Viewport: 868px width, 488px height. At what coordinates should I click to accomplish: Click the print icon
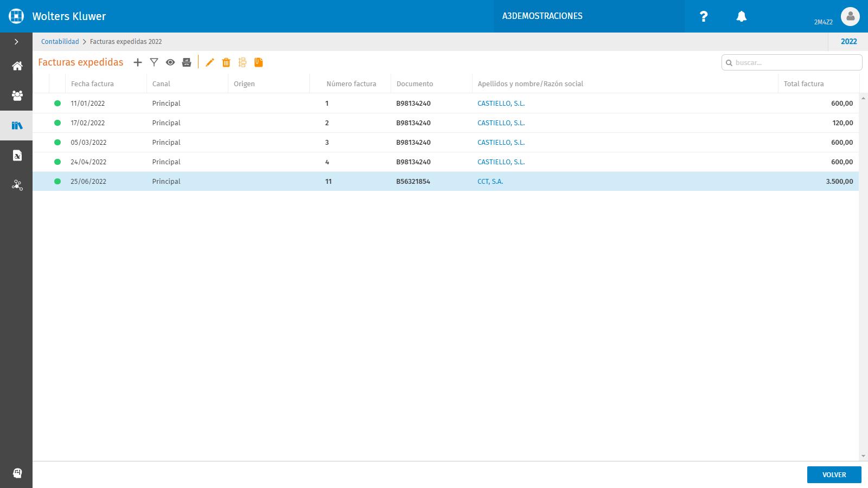(x=187, y=62)
